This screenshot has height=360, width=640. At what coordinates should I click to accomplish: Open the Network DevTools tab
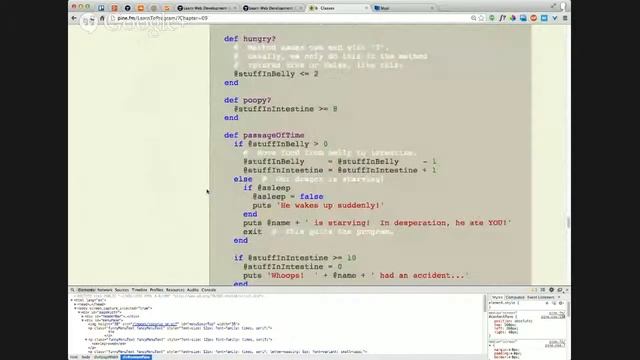pyautogui.click(x=104, y=290)
